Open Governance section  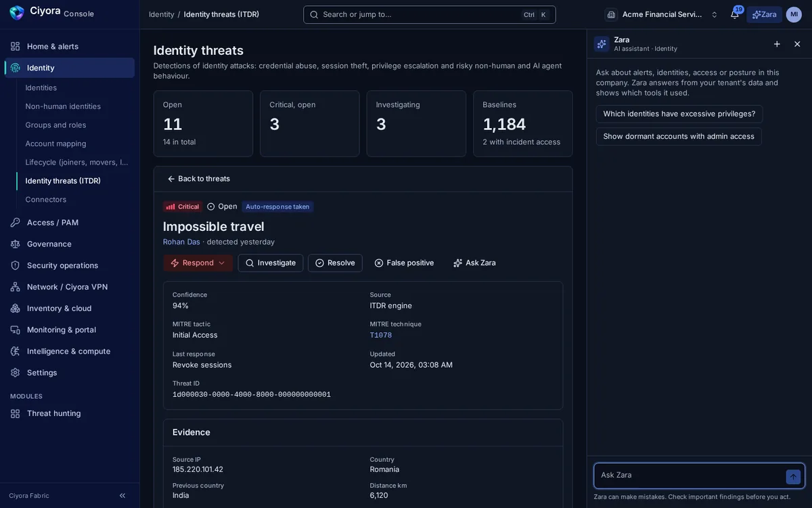pyautogui.click(x=70, y=244)
